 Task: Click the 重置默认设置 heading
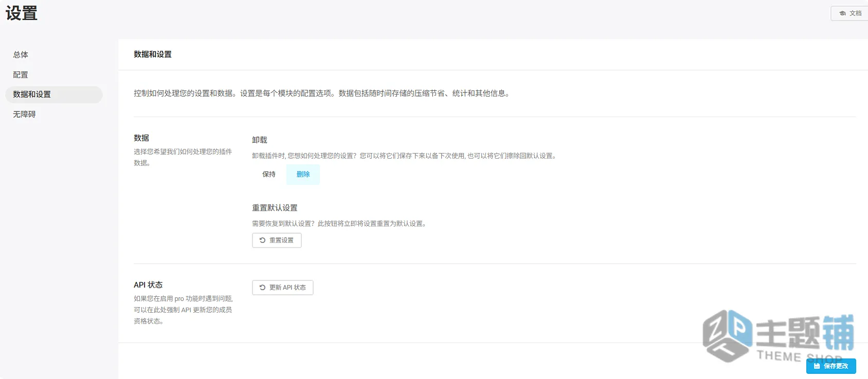click(x=275, y=208)
